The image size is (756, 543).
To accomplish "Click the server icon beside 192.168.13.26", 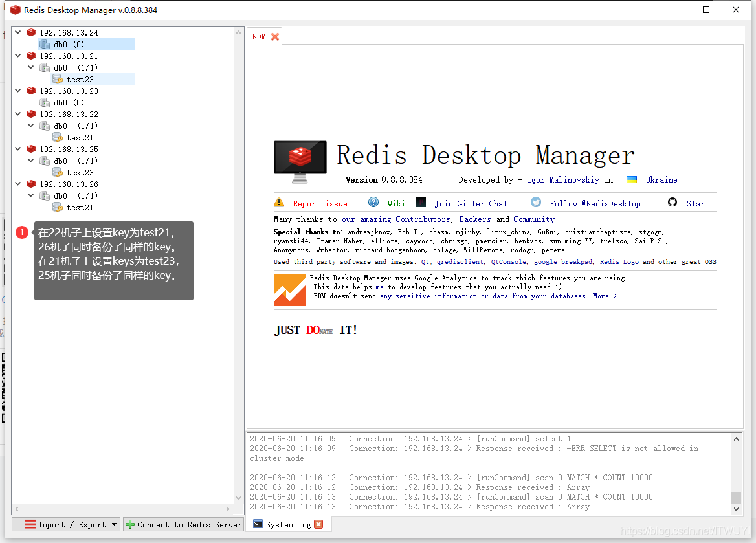I will click(31, 184).
